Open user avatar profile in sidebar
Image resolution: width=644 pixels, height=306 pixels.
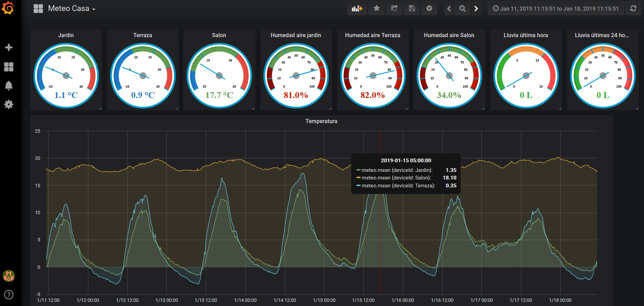tap(9, 276)
